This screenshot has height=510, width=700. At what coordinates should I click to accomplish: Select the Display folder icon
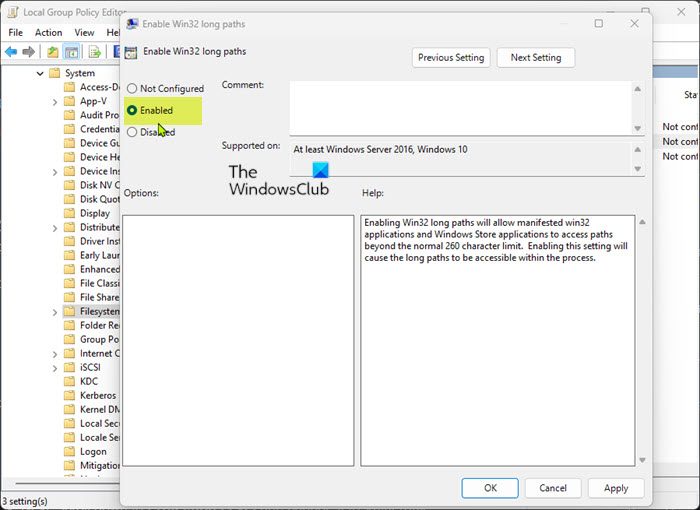[69, 213]
